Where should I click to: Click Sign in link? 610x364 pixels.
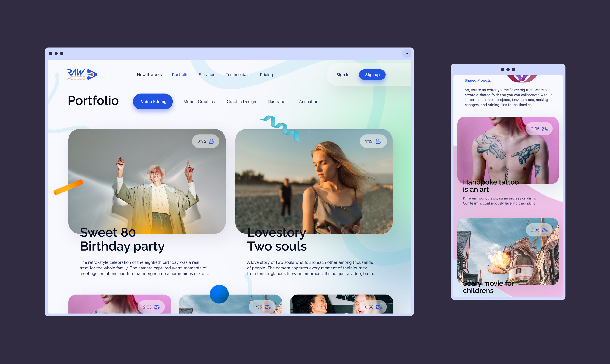342,75
